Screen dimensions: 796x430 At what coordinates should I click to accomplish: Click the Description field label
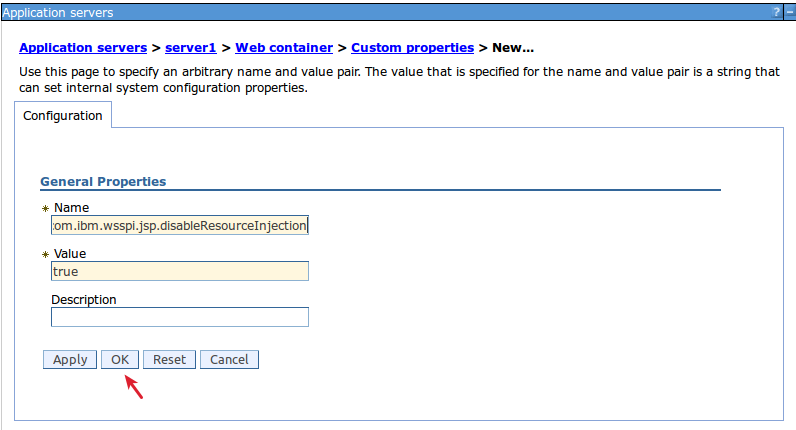click(x=84, y=300)
